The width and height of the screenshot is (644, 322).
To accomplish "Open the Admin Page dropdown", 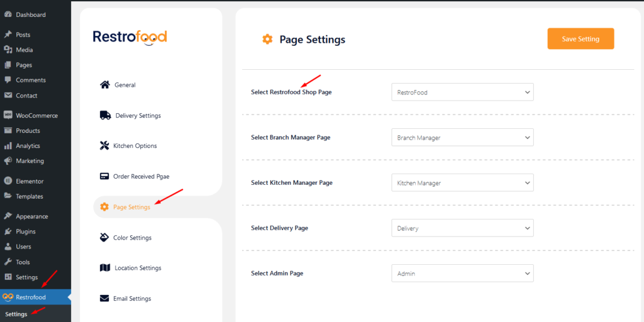I will 462,273.
